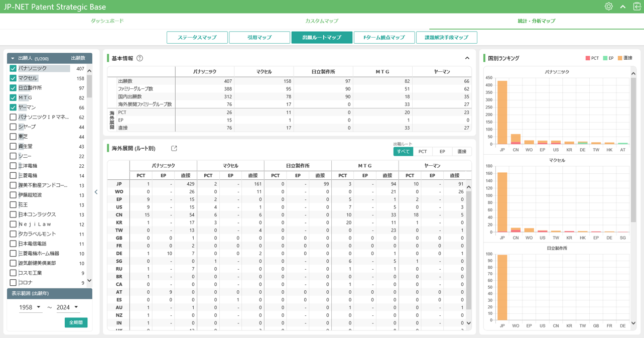The width and height of the screenshot is (644, 338).
Task: Check the 東芝 applicant checkbox
Action: tap(13, 137)
